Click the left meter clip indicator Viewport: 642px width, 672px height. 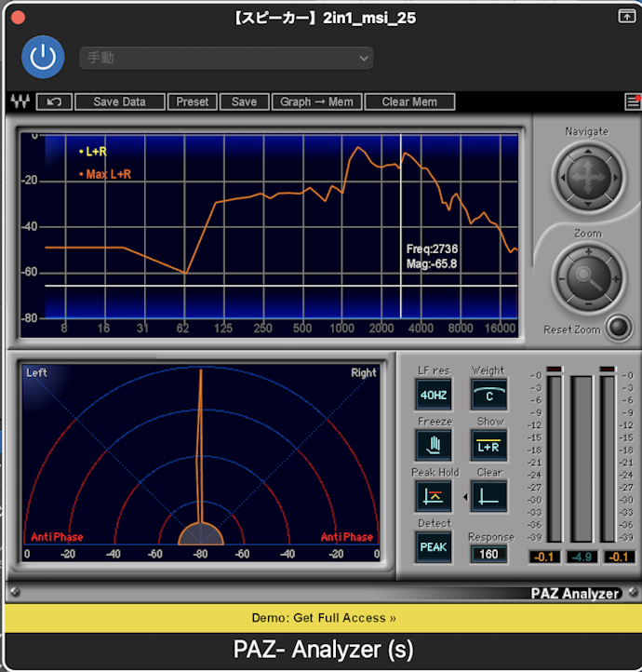click(555, 369)
